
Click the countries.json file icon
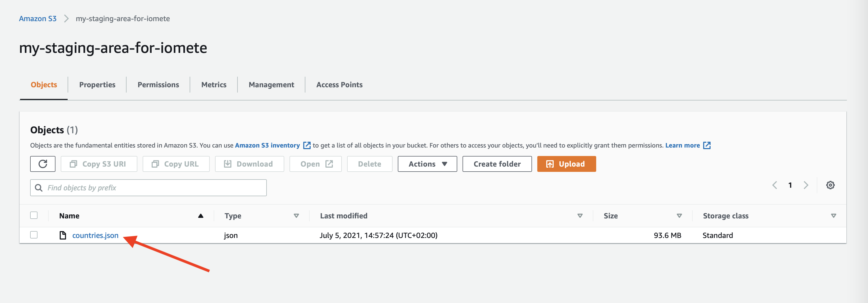63,235
